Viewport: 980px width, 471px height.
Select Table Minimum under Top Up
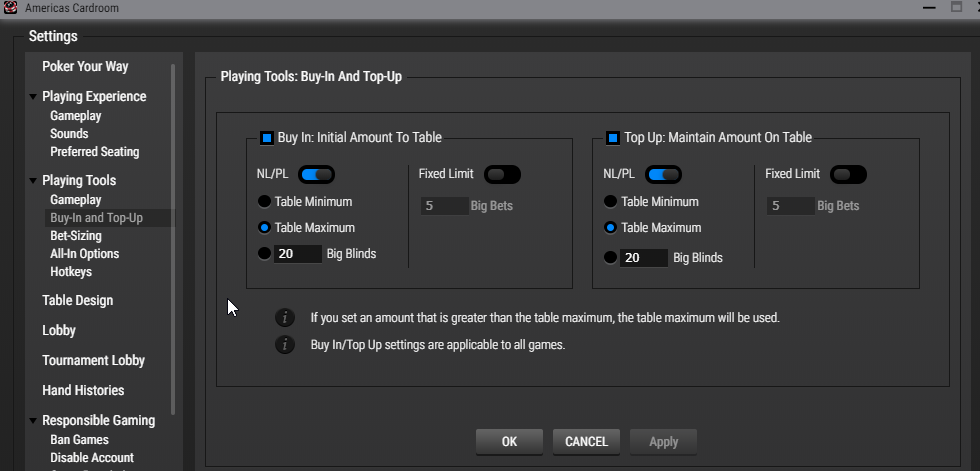611,202
